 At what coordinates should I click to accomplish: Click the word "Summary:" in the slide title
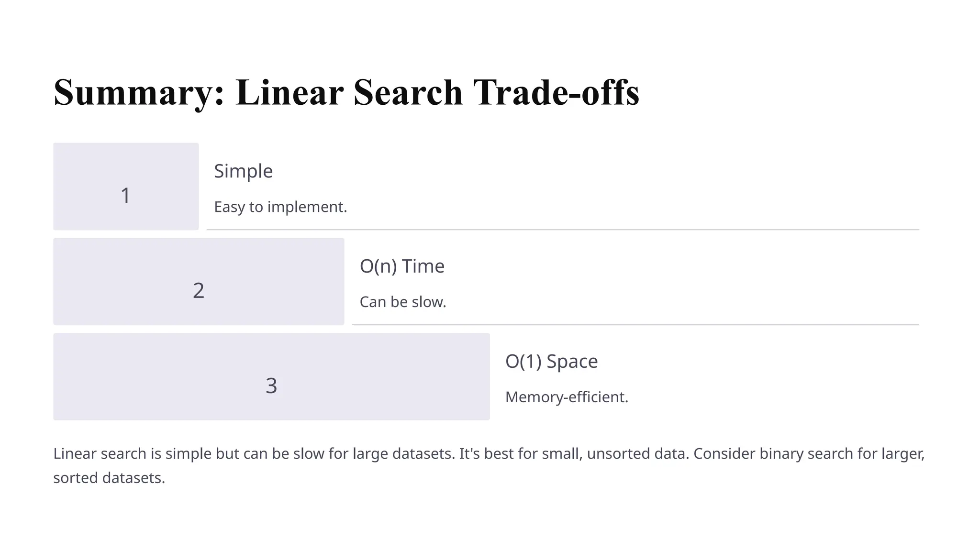click(x=139, y=92)
